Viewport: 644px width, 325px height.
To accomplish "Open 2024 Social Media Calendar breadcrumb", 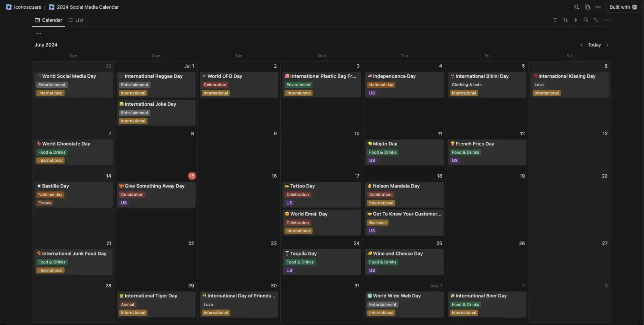I will 84,7.
